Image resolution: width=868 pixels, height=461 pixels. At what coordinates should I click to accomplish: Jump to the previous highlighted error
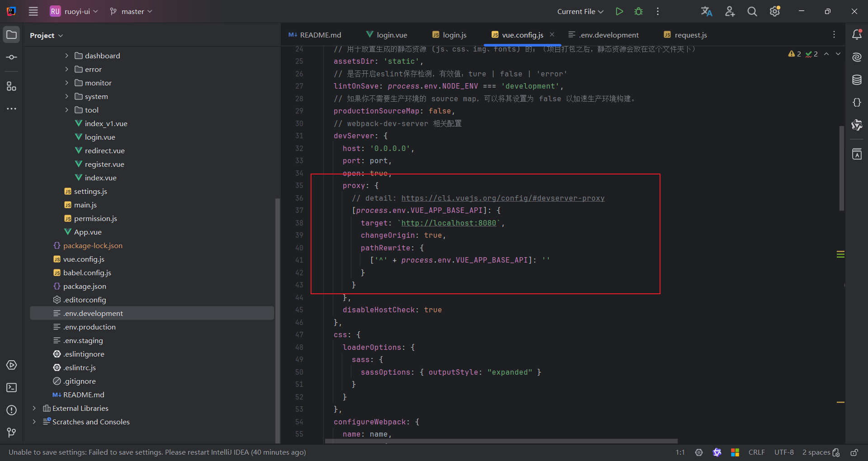click(x=826, y=54)
